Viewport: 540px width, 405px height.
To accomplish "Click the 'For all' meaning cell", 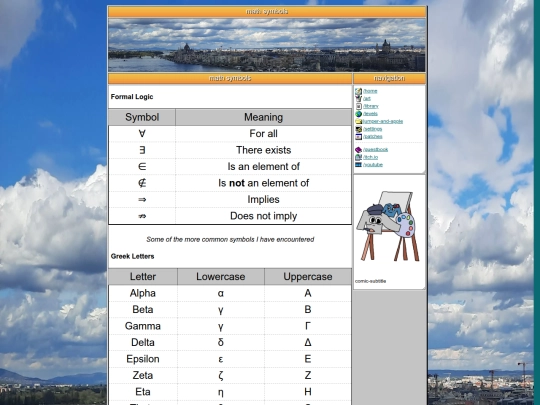I will coord(263,134).
